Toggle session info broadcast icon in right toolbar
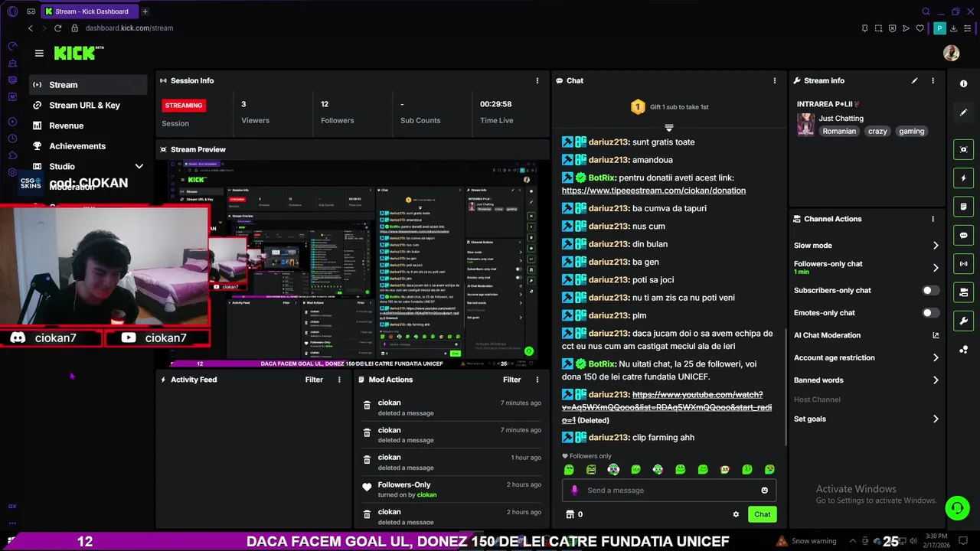 963,264
